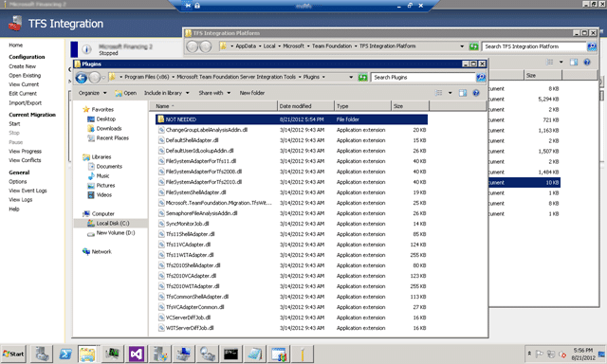Sort by Date modified column
The width and height of the screenshot is (607, 364).
[305, 106]
